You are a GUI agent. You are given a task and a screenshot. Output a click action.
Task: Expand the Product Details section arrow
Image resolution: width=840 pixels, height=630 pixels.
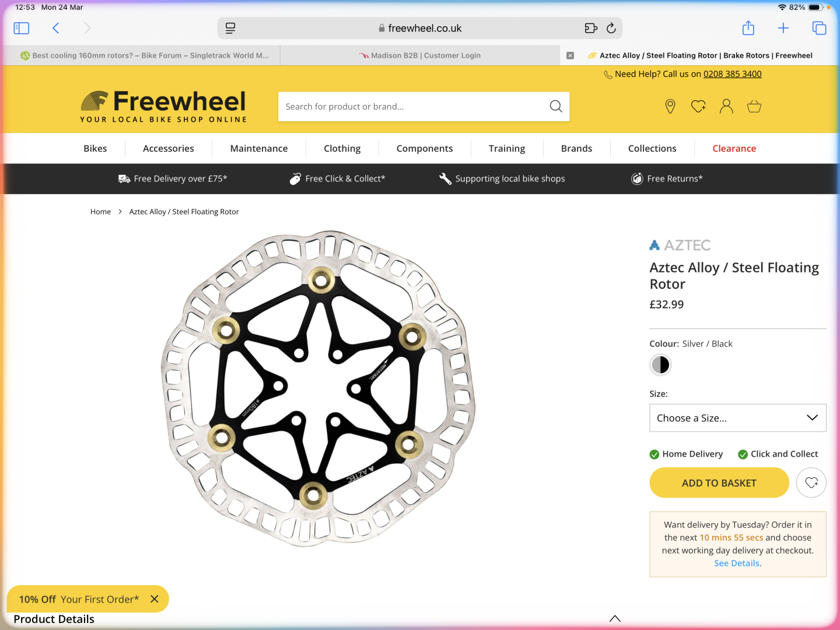click(615, 618)
